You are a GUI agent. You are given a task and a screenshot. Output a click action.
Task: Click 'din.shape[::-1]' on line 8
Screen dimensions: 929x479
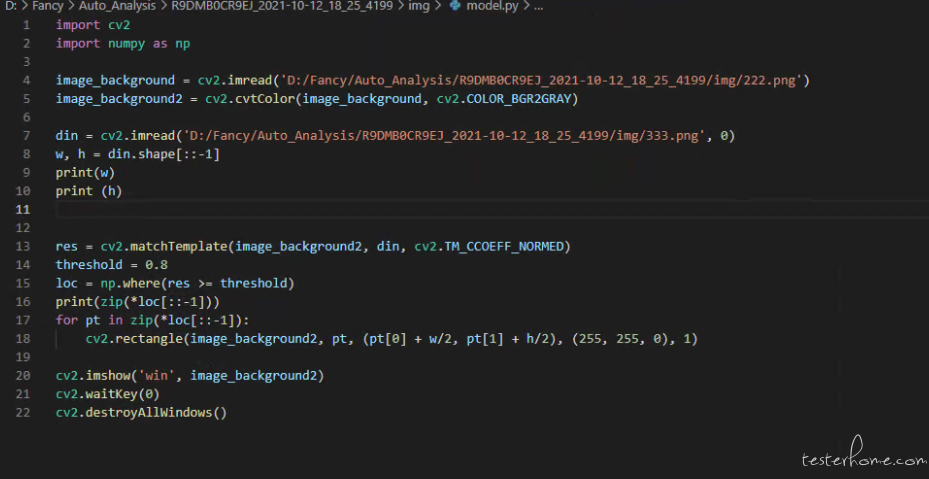(164, 154)
